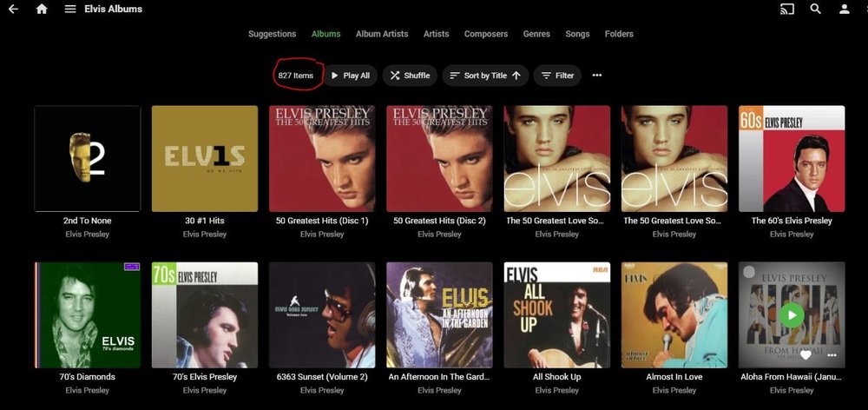The height and width of the screenshot is (410, 868).
Task: Switch to the Album Artists tab
Action: (382, 34)
